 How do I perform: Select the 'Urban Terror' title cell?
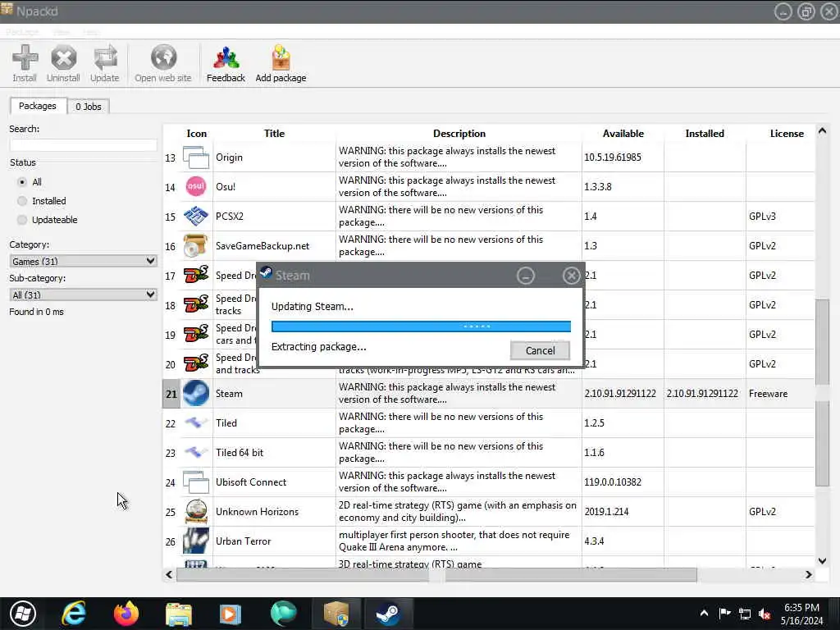coord(274,541)
